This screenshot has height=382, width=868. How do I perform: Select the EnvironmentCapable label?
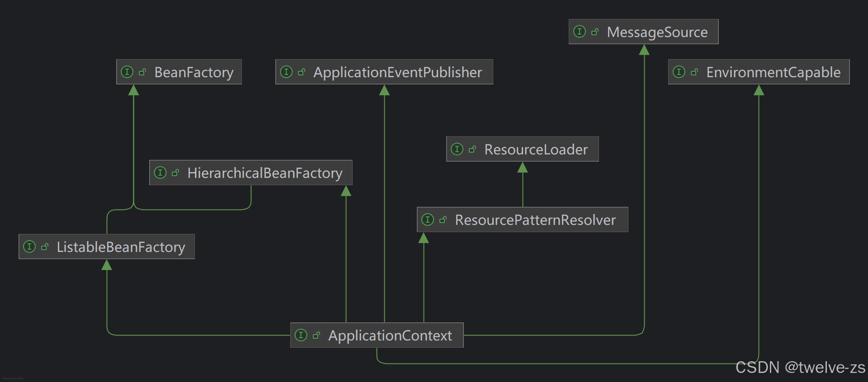[x=774, y=72]
